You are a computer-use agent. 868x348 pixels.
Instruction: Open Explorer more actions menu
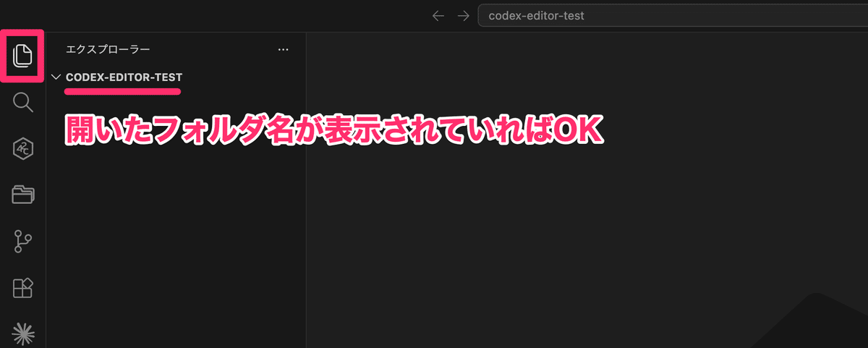point(284,50)
